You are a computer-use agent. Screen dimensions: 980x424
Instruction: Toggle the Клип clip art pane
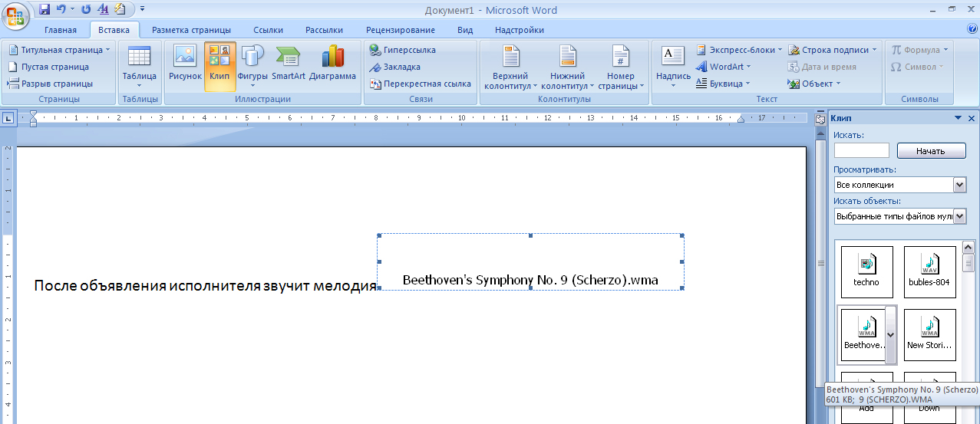(219, 66)
